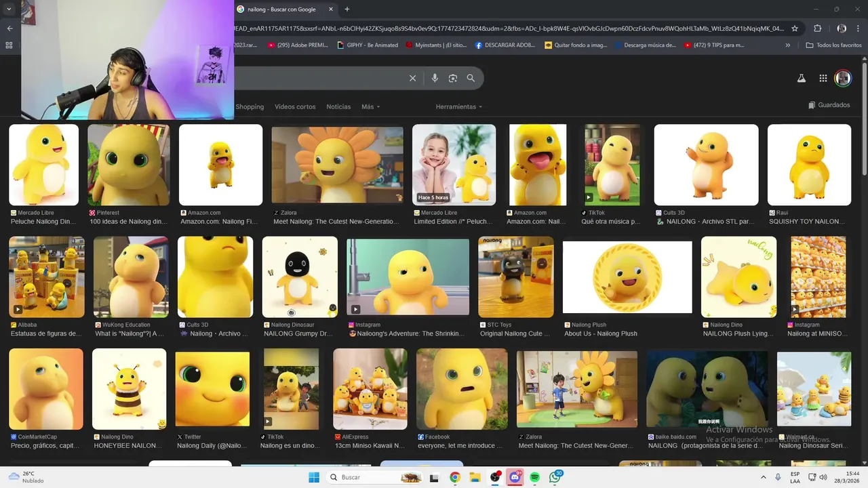
Task: Bookmark this page with the star icon
Action: coord(795,28)
